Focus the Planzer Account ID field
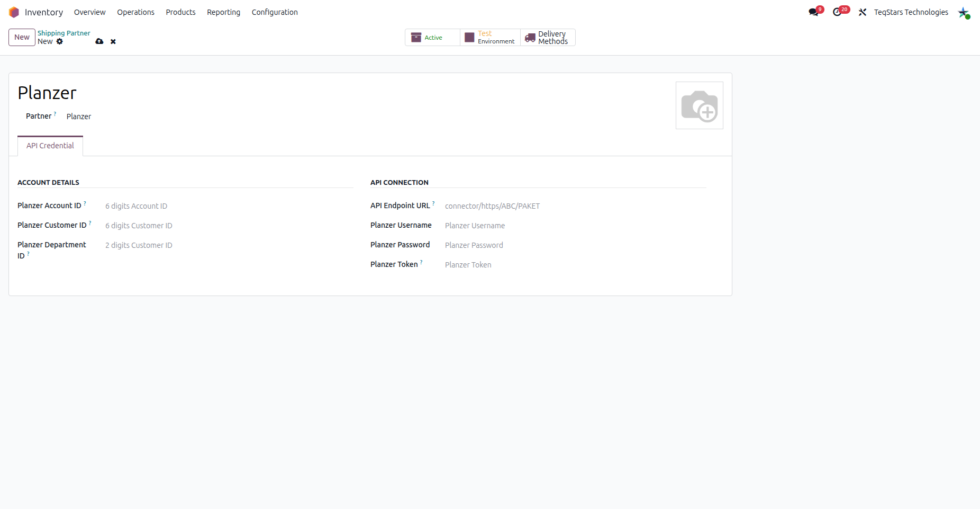 pos(229,206)
